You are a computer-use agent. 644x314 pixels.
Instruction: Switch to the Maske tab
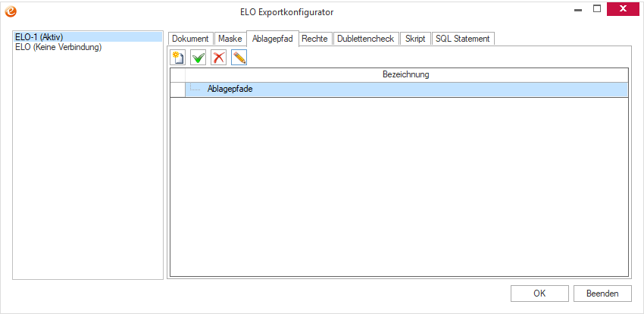click(230, 39)
